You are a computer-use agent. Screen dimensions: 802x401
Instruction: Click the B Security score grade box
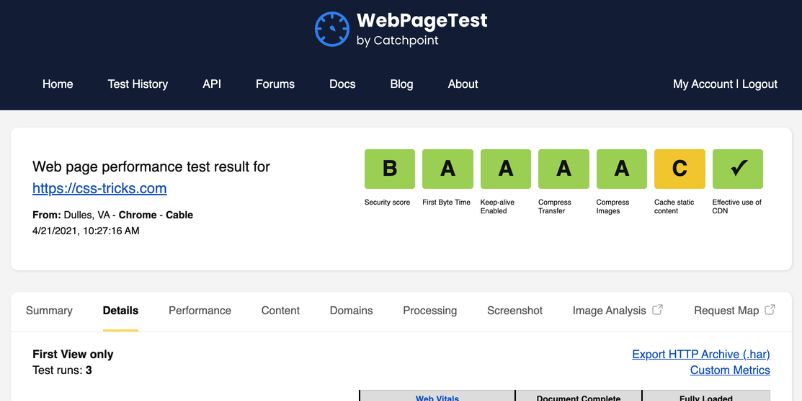coord(390,169)
